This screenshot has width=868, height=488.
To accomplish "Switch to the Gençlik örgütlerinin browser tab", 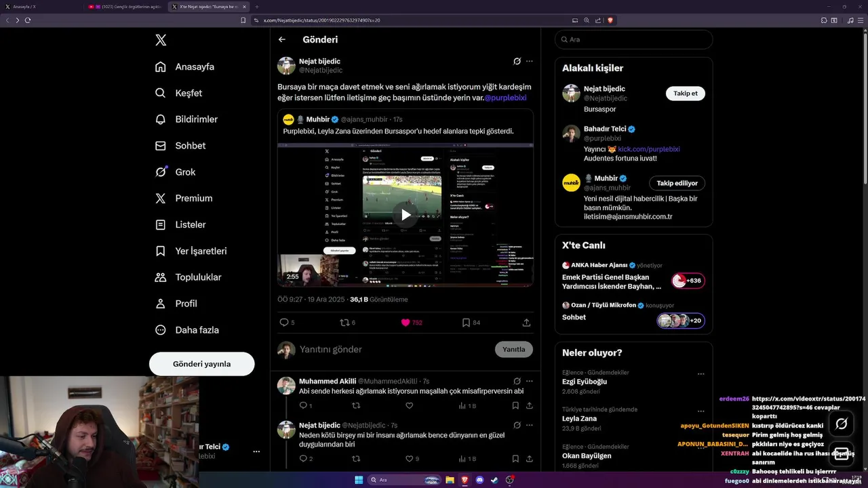I will [125, 6].
